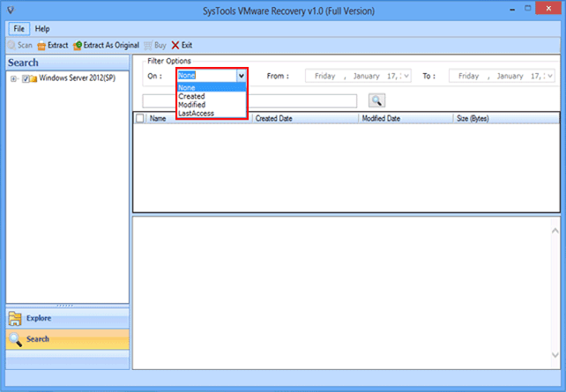Expand the Windows Server 2012(SP) tree node

click(14, 78)
